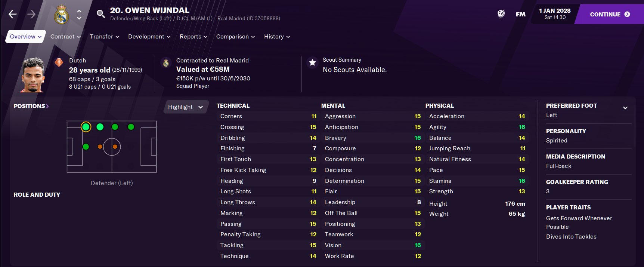644x267 pixels.
Task: Open the Real Madrid club badge
Action: coord(61,15)
